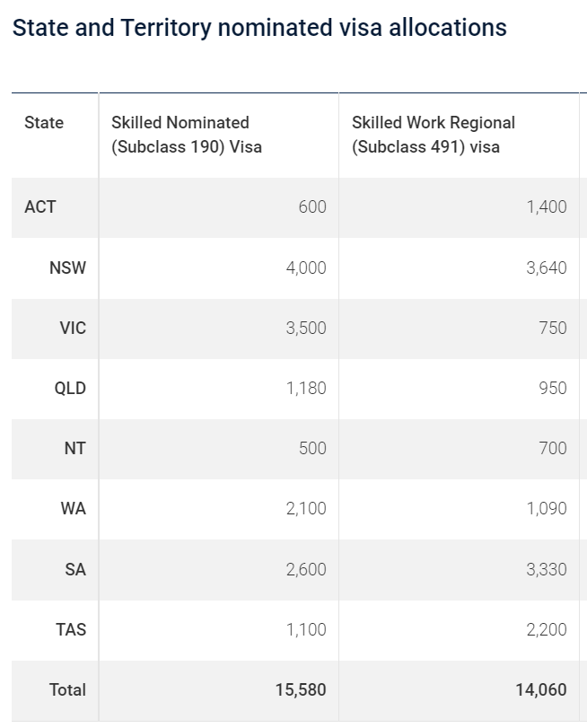Viewport: 587px width, 728px height.
Task: Click the page heading about visa allocations
Action: pyautogui.click(x=259, y=28)
